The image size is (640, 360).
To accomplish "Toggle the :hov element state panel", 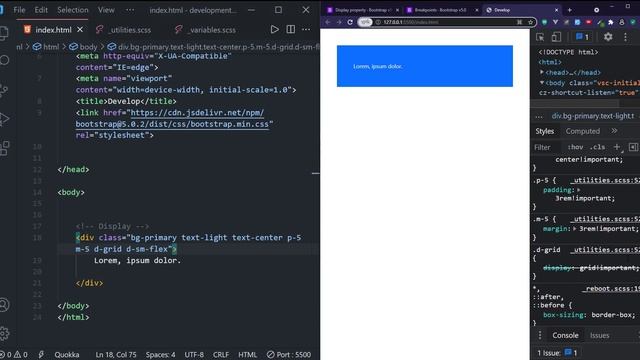I will pyautogui.click(x=575, y=147).
